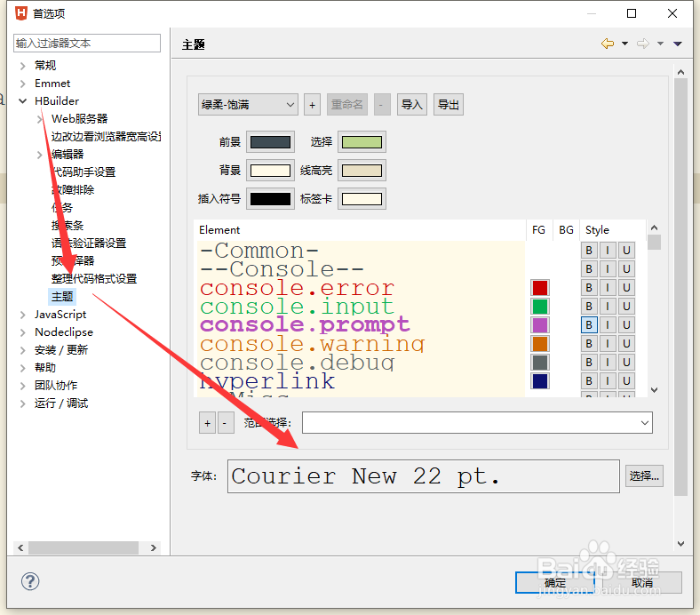
Task: Click the help question mark icon
Action: click(x=30, y=581)
